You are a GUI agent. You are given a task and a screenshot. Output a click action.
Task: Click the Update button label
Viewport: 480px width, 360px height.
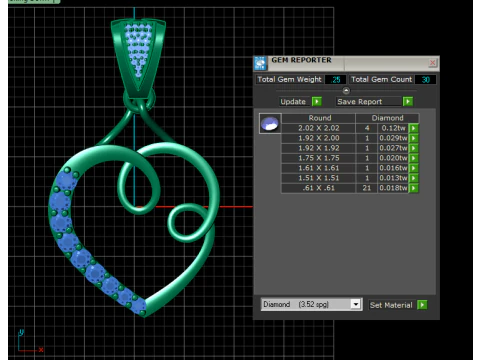point(293,102)
